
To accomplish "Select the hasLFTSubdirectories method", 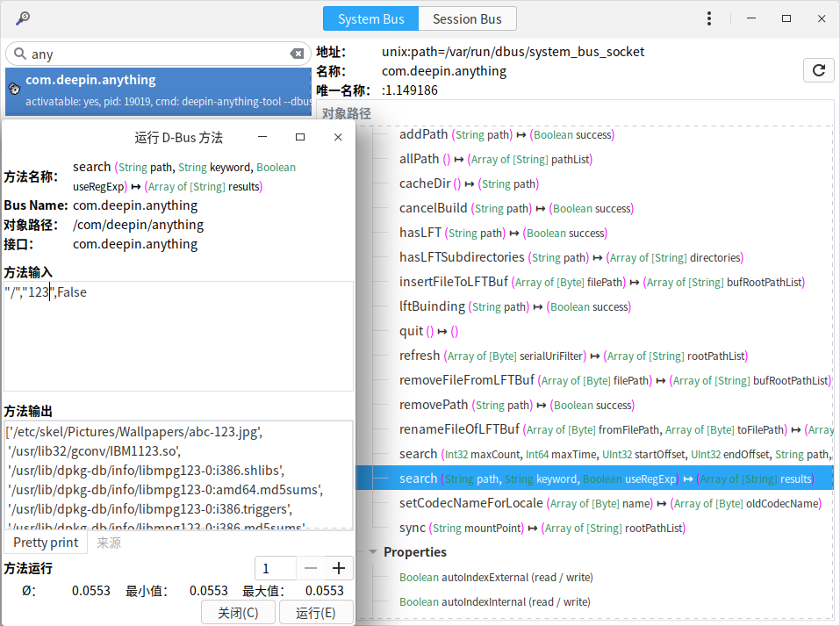I will [571, 258].
